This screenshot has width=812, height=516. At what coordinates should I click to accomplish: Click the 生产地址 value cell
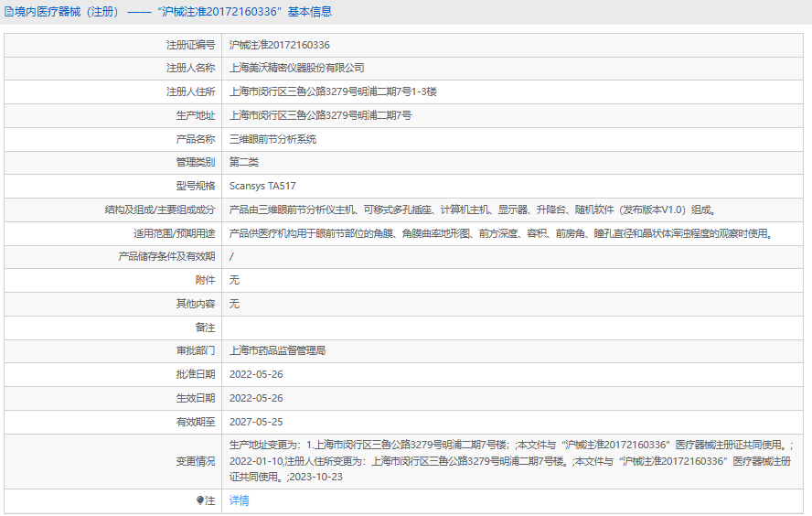tap(320, 115)
